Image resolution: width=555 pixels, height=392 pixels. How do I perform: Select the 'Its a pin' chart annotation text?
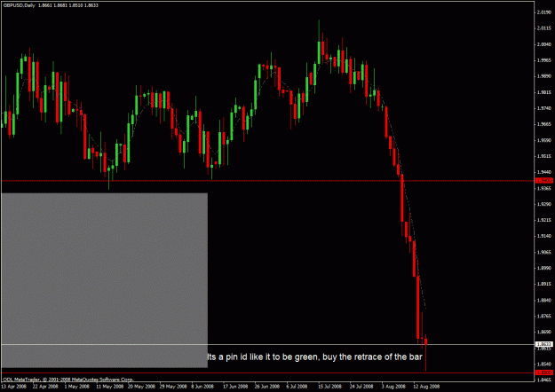pos(315,357)
